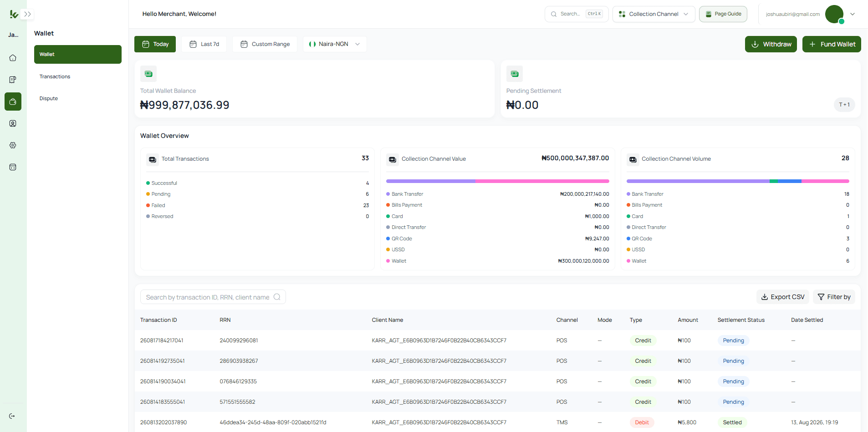
Task: Click the Bank Transfer value ₦200,000,217,140.00
Action: (x=584, y=194)
